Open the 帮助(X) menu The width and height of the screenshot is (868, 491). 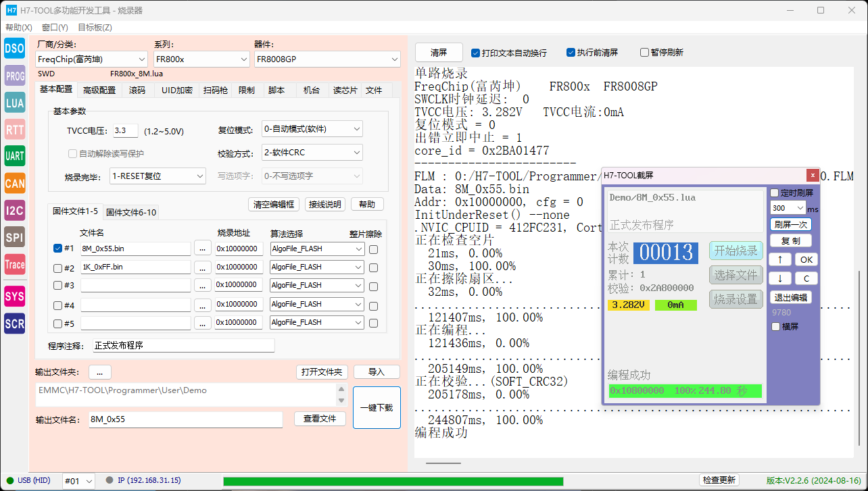pyautogui.click(x=19, y=28)
